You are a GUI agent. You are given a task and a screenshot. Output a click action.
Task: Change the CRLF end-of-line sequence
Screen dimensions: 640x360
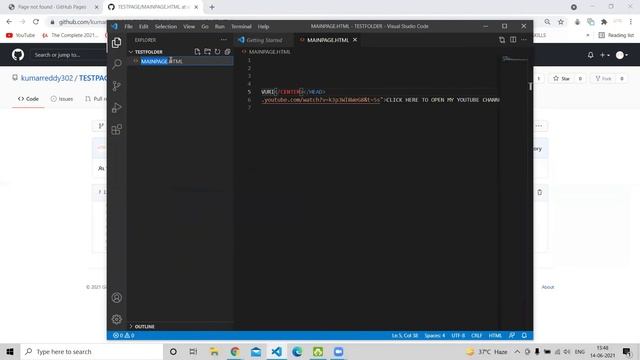pos(476,336)
